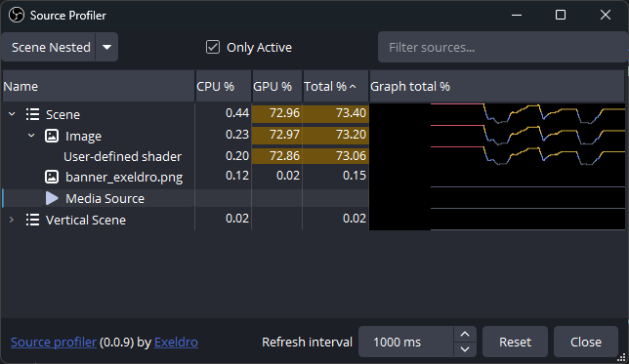Click the User-defined shader row graph
Screen dimensions: 629x364
(497, 156)
